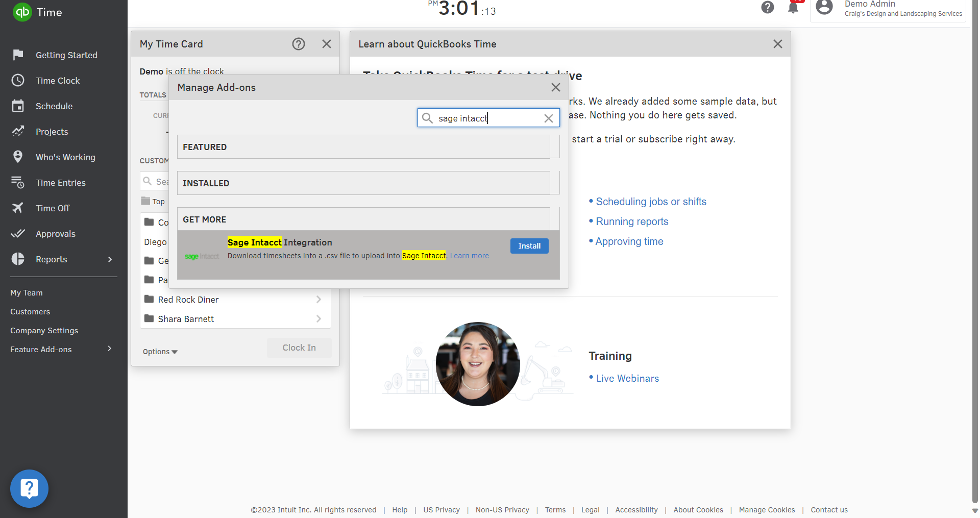Select Diego customer entry
The image size is (980, 518).
pyautogui.click(x=155, y=242)
